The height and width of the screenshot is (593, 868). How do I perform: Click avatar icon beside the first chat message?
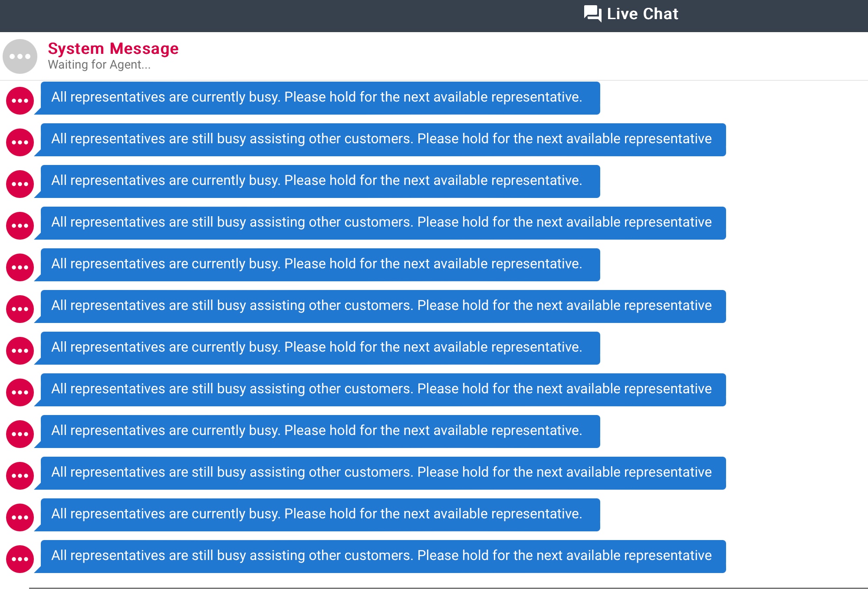point(20,101)
